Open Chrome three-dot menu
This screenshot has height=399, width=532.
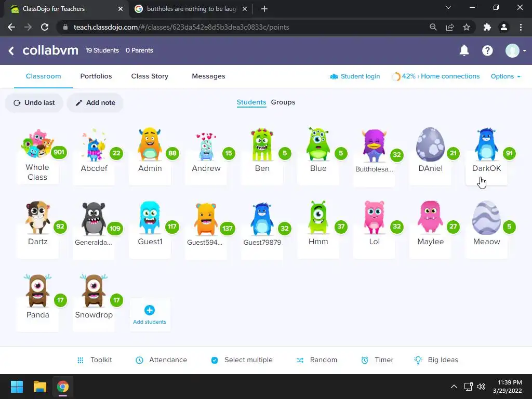click(521, 27)
